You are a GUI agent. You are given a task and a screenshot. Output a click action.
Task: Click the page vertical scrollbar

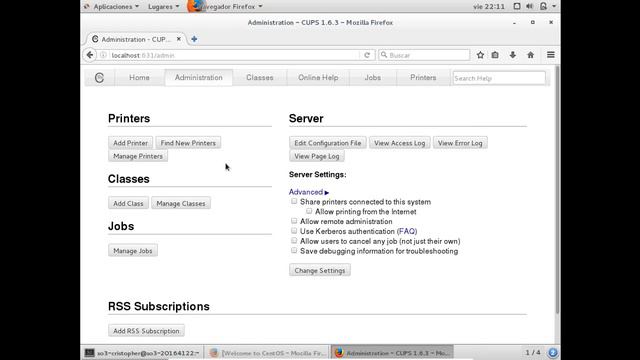point(557,190)
